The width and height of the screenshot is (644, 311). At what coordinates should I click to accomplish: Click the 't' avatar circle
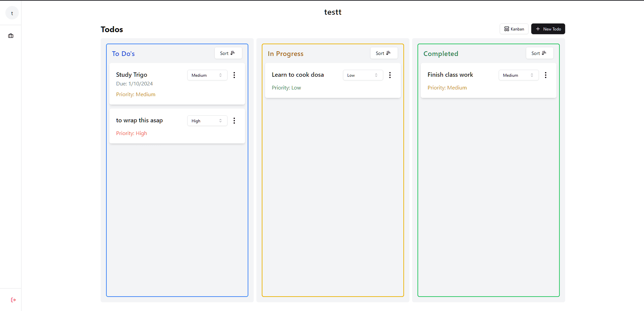point(12,13)
